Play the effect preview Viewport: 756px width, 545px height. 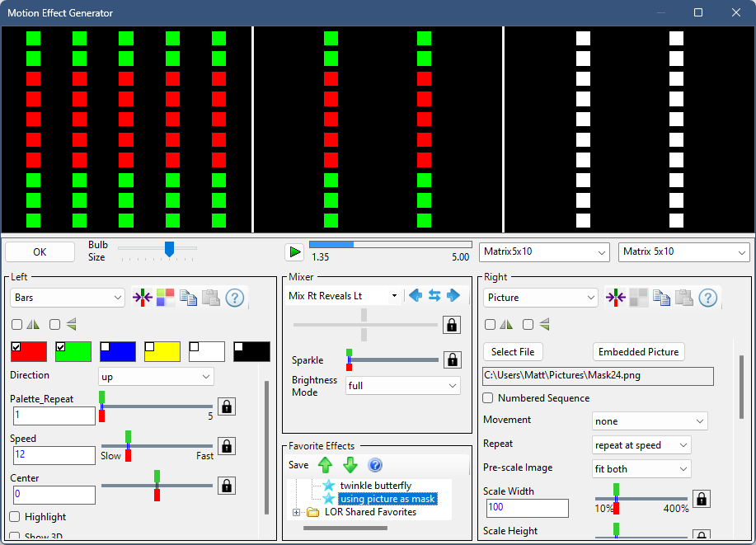pos(293,251)
